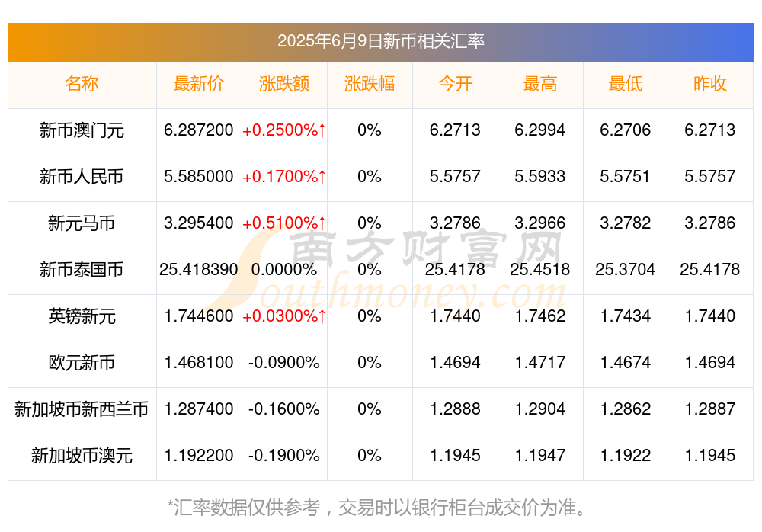This screenshot has height=532, width=762.
Task: Click the 最高 value 25.4518
Action: click(x=540, y=269)
